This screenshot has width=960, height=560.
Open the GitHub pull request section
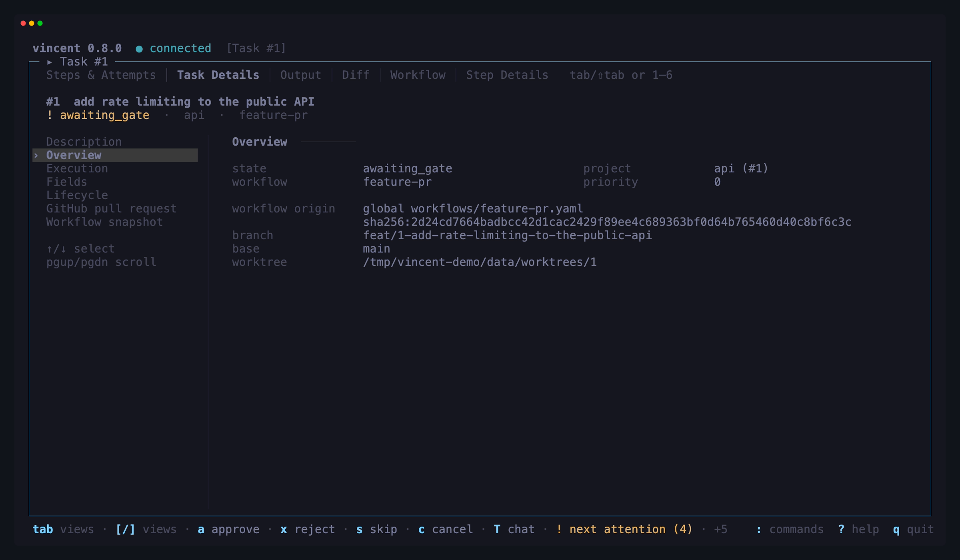tap(111, 208)
